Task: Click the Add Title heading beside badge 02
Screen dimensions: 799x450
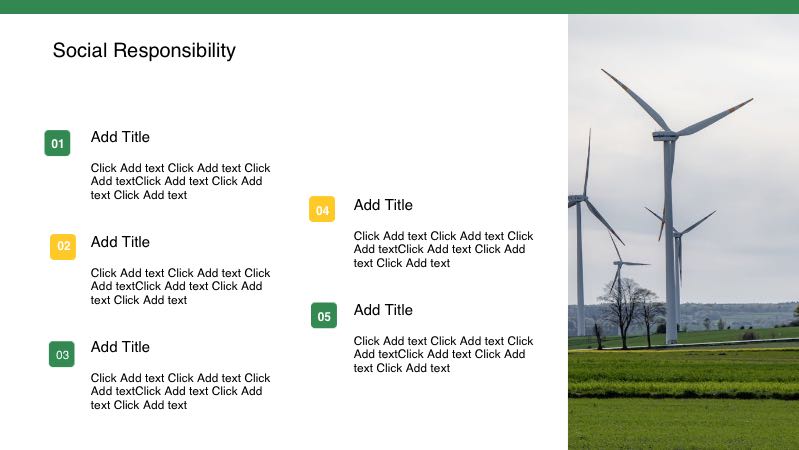Action: pyautogui.click(x=120, y=242)
